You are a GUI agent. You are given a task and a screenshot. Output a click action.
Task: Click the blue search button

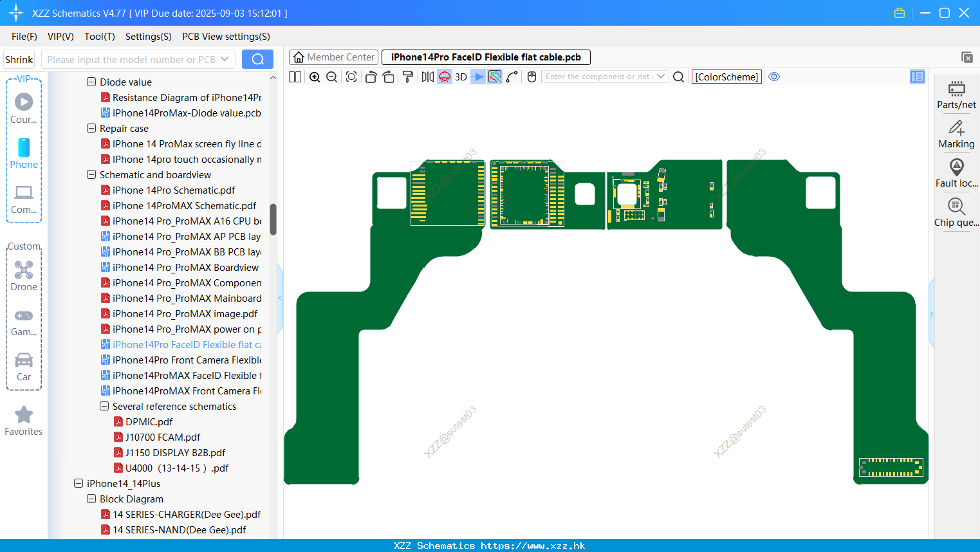pyautogui.click(x=257, y=59)
